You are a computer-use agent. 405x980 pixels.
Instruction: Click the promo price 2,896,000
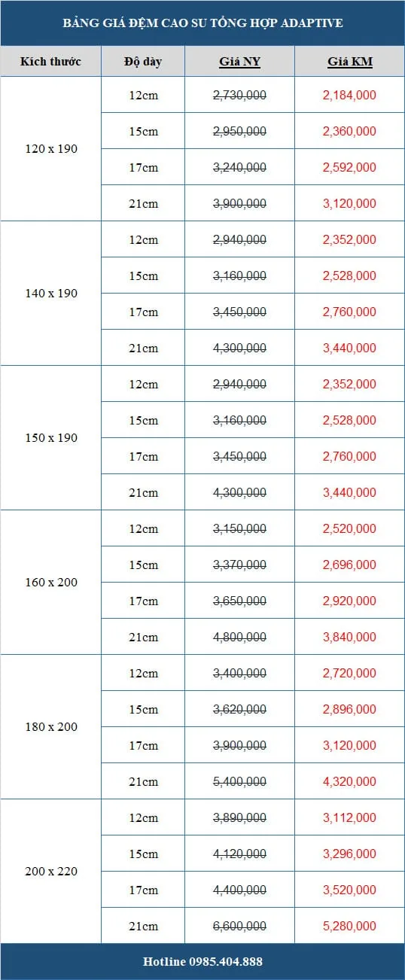click(349, 709)
